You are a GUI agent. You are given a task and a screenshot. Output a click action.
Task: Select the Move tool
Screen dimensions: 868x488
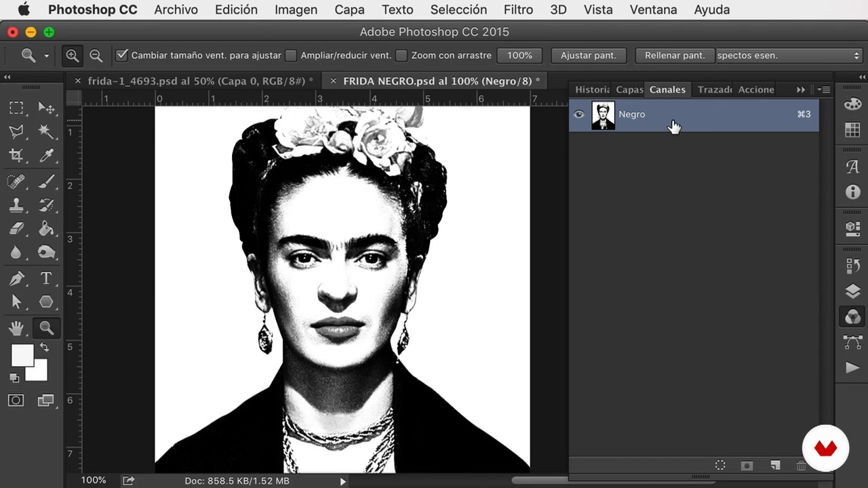coord(46,108)
